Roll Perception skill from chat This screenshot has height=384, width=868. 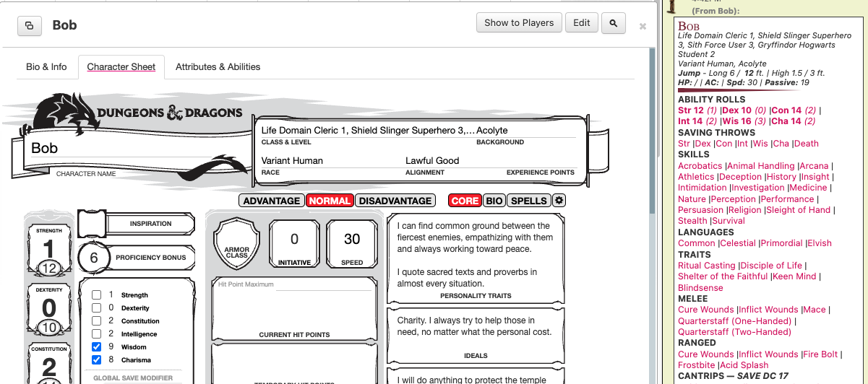733,199
